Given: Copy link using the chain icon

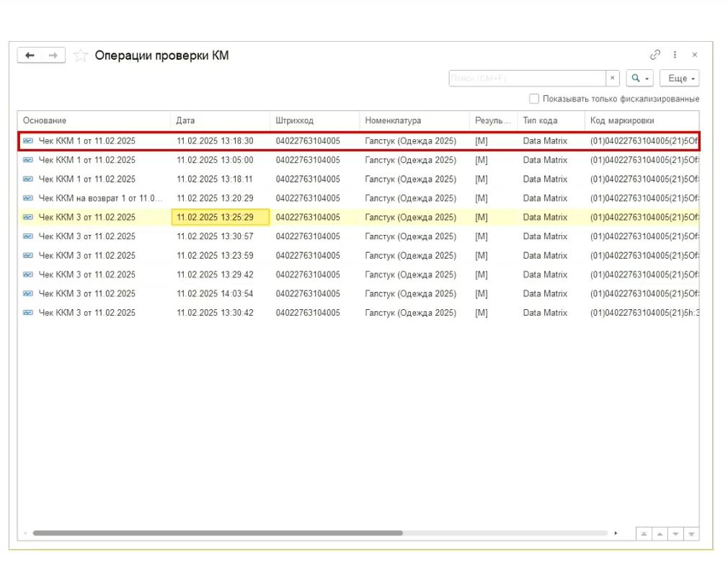Looking at the screenshot, I should point(655,55).
